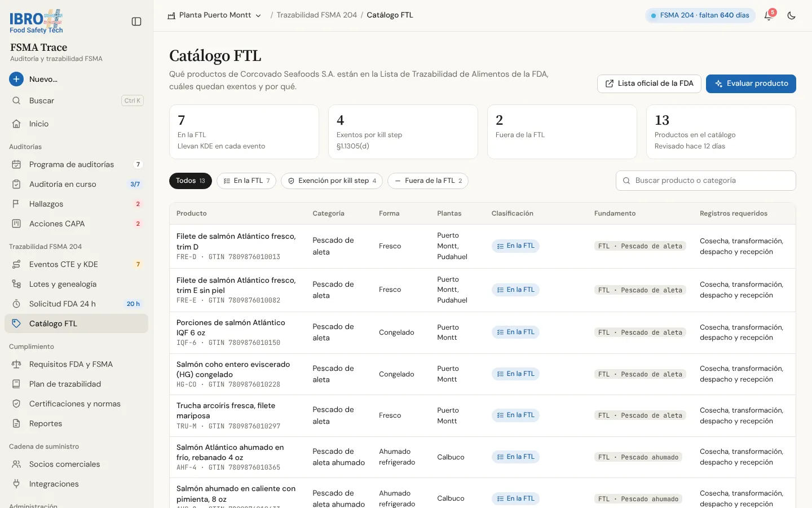Viewport: 812px width, 508px height.
Task: Open the notifications bell
Action: point(768,16)
